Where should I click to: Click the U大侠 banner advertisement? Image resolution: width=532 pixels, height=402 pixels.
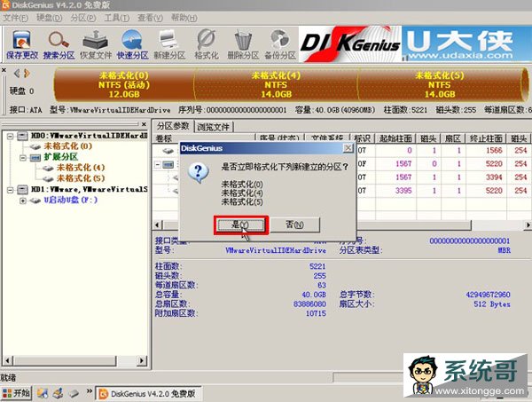coord(466,44)
